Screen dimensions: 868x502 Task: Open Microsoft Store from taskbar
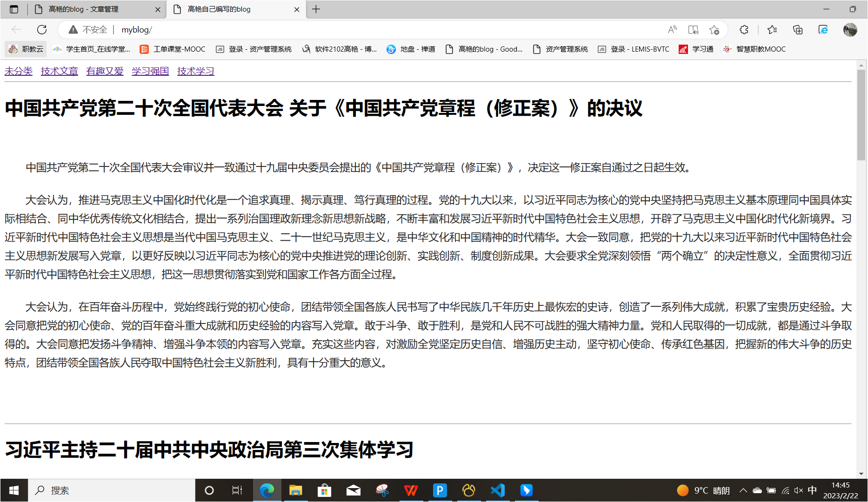(324, 490)
